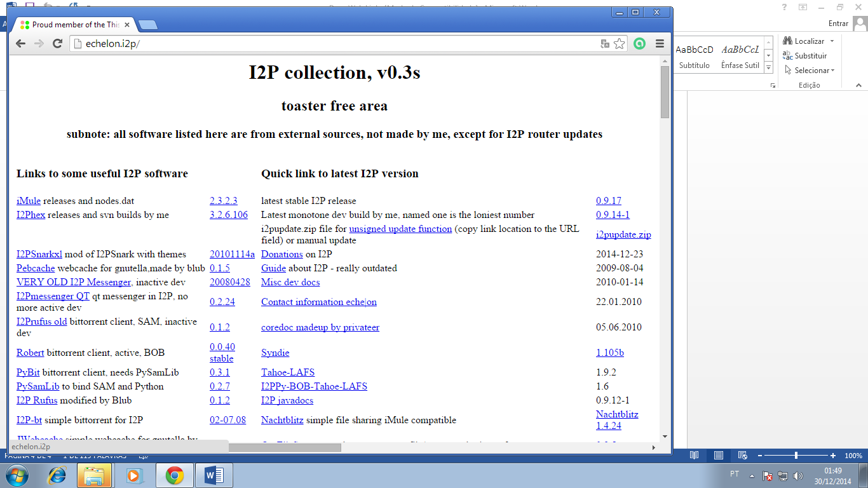Open dev build 0.9.14-1 link
The width and height of the screenshot is (868, 488).
613,215
